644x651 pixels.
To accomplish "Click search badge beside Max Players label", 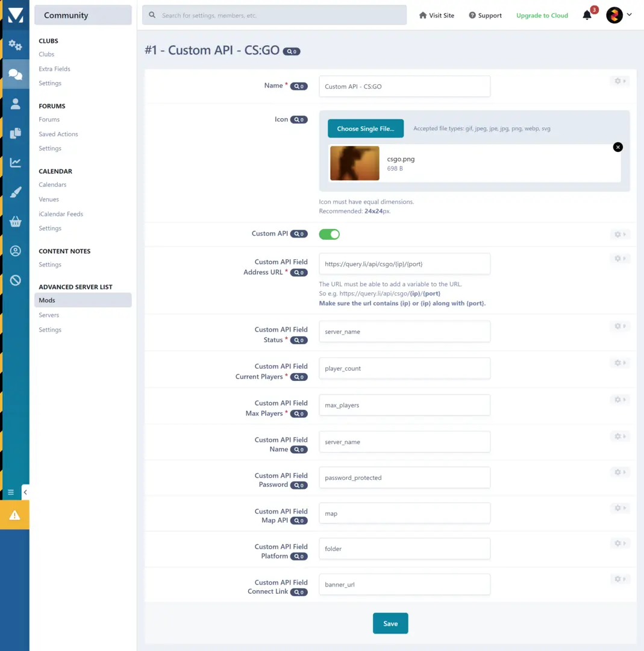I will [299, 414].
